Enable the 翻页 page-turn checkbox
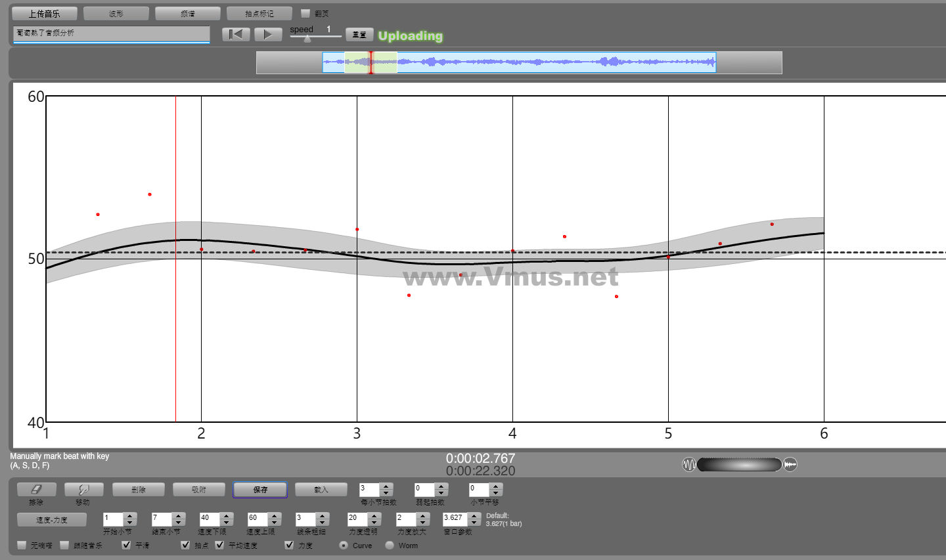946x560 pixels. pyautogui.click(x=305, y=13)
